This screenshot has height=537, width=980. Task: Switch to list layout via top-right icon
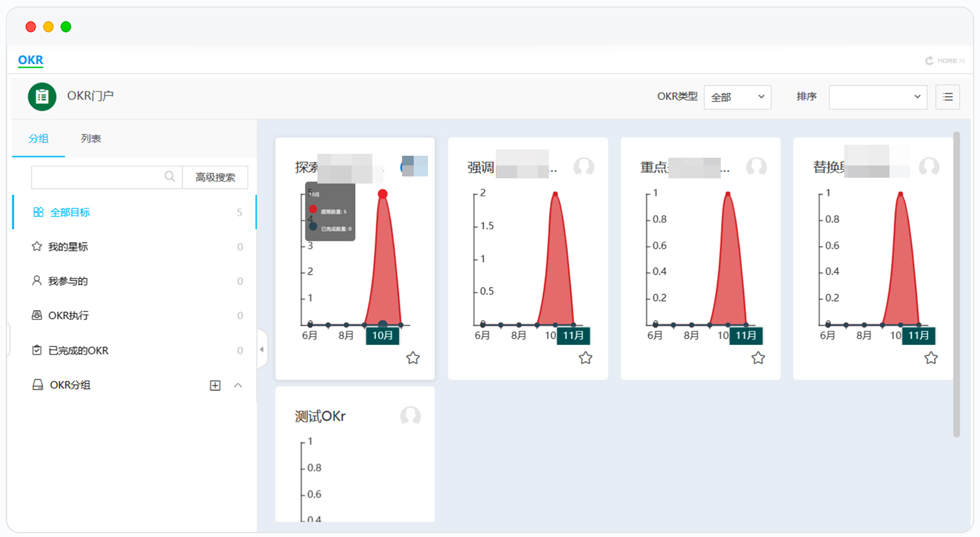pos(948,97)
